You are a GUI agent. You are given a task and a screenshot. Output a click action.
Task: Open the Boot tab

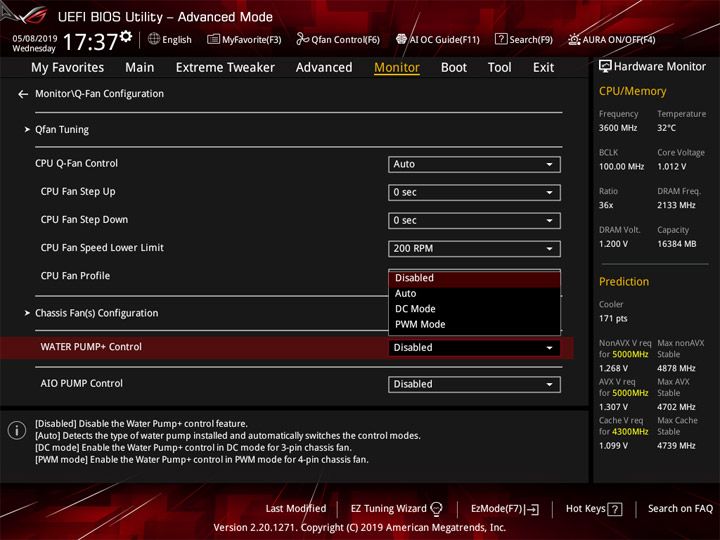(454, 68)
